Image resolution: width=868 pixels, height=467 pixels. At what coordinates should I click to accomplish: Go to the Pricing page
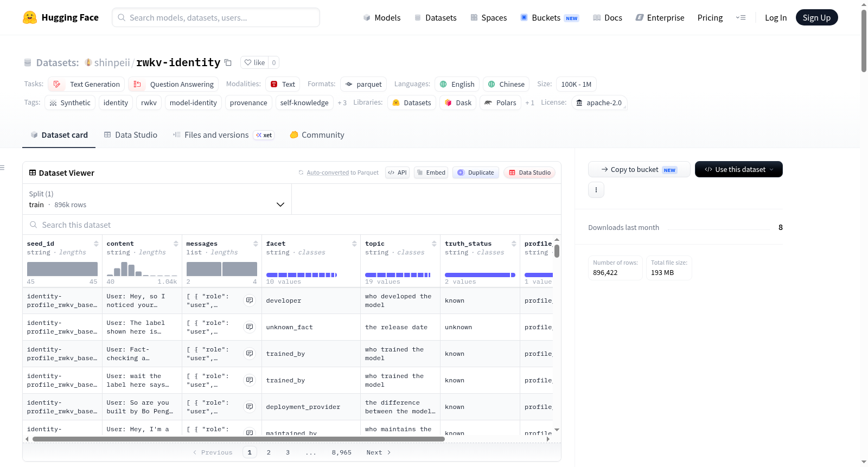point(710,17)
